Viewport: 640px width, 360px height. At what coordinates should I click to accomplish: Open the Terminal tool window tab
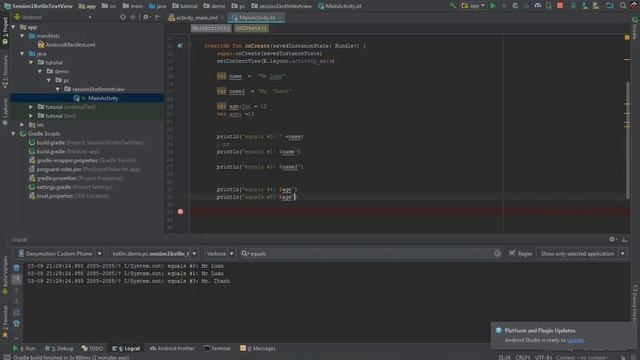[x=218, y=349]
